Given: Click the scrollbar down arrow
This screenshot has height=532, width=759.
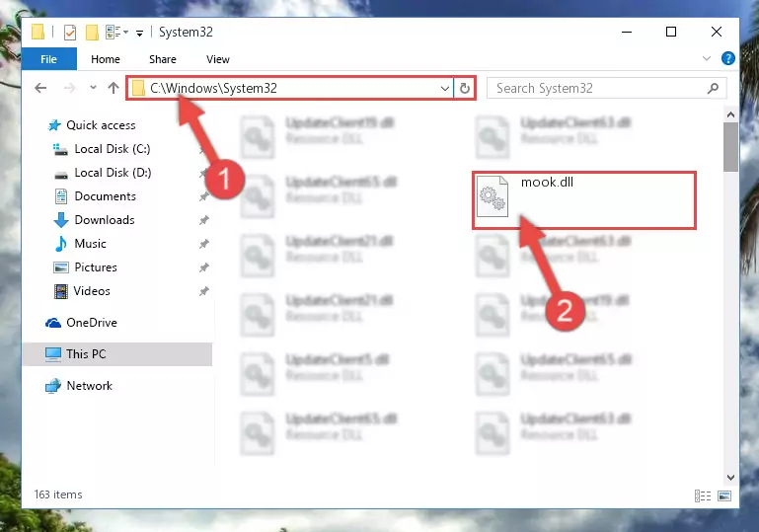Looking at the screenshot, I should [730, 478].
